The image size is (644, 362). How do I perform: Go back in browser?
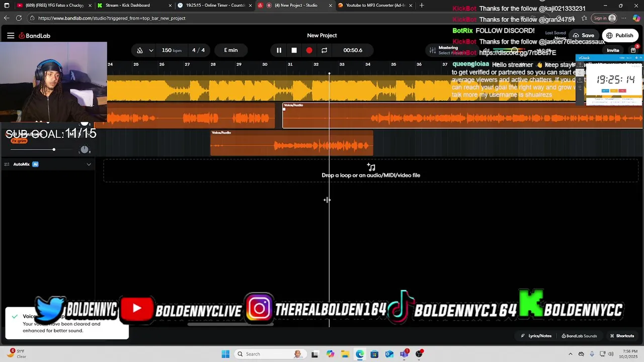click(x=7, y=18)
